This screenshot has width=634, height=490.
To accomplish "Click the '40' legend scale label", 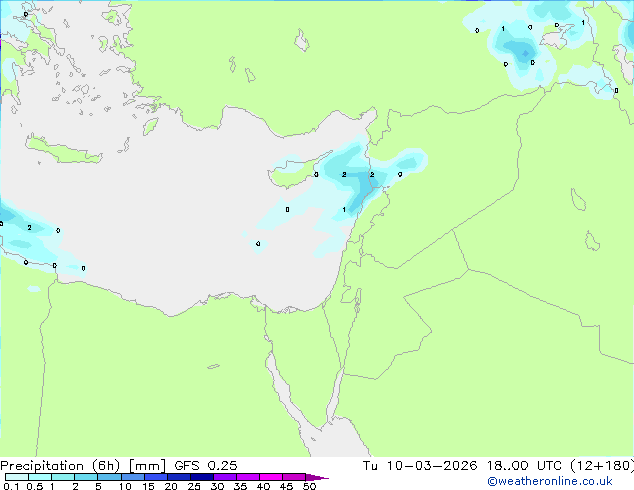I will tap(263, 486).
